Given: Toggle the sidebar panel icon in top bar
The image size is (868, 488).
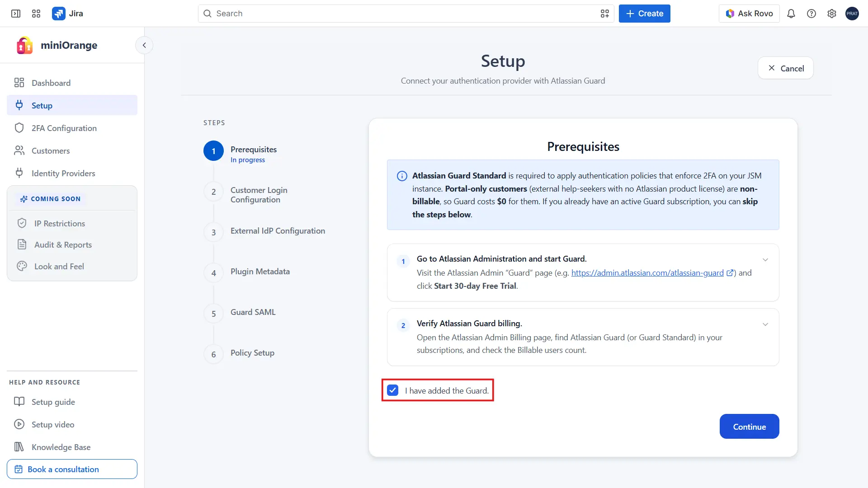Looking at the screenshot, I should [16, 14].
